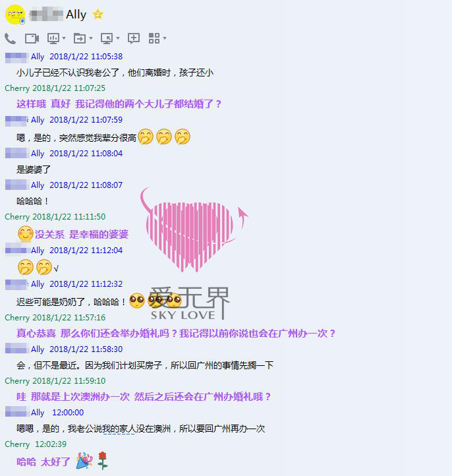Start a video call
The height and width of the screenshot is (476, 452).
[x=32, y=38]
